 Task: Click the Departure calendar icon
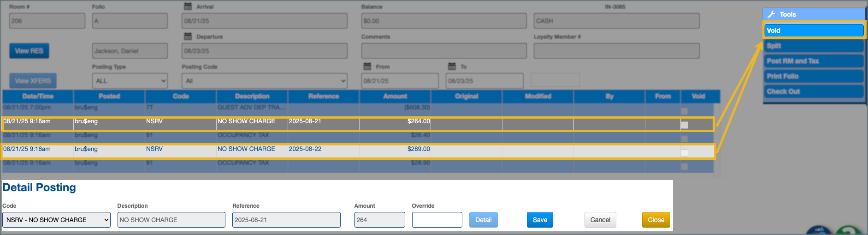coord(188,36)
